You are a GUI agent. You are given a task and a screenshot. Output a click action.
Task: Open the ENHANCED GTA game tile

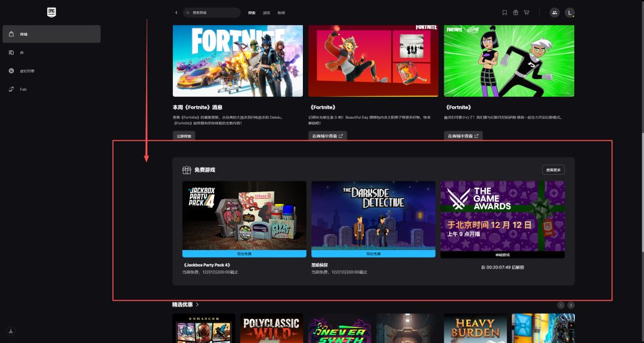coord(204,328)
